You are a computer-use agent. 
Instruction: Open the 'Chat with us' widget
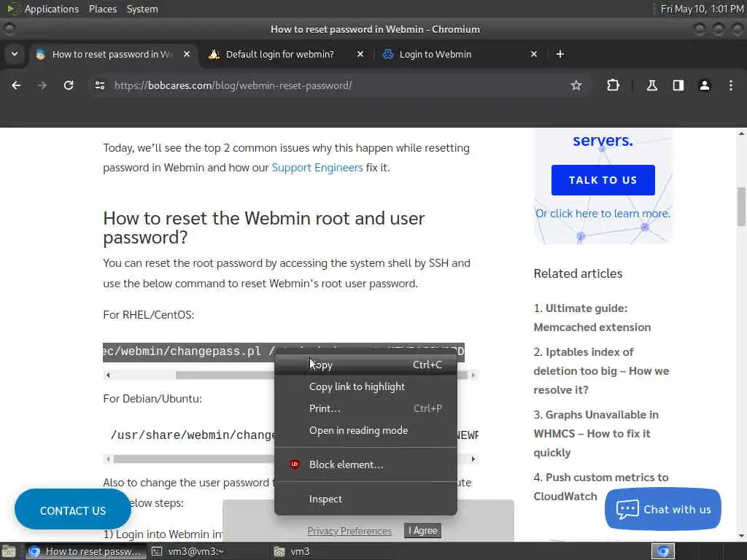(x=662, y=509)
